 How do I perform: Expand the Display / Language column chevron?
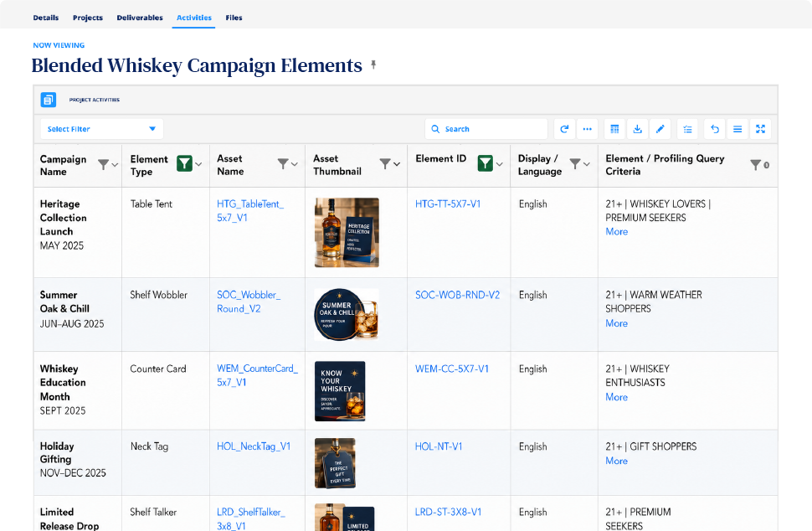pos(587,164)
